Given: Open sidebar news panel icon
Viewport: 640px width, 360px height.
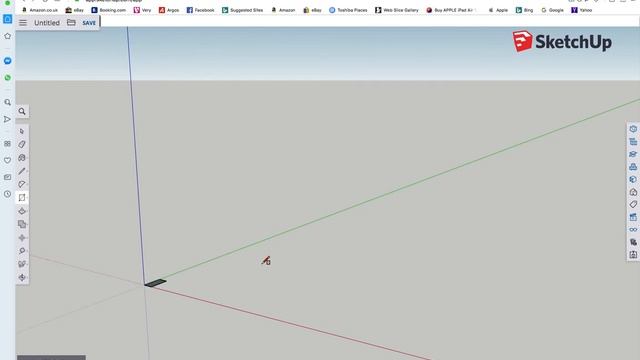Looking at the screenshot, I should (7, 177).
